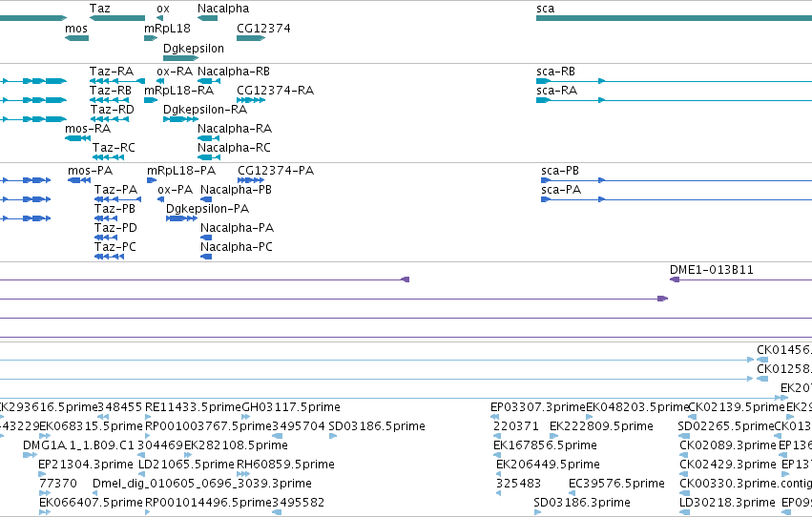The image size is (812, 517).
Task: Select the EK167856.5prime EST
Action: (497, 455)
